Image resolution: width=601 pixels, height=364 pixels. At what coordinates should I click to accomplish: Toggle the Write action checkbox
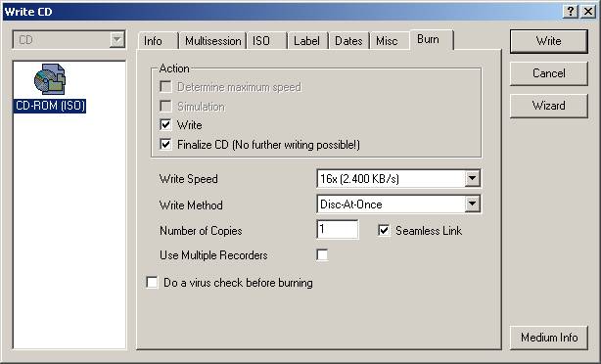pyautogui.click(x=165, y=125)
